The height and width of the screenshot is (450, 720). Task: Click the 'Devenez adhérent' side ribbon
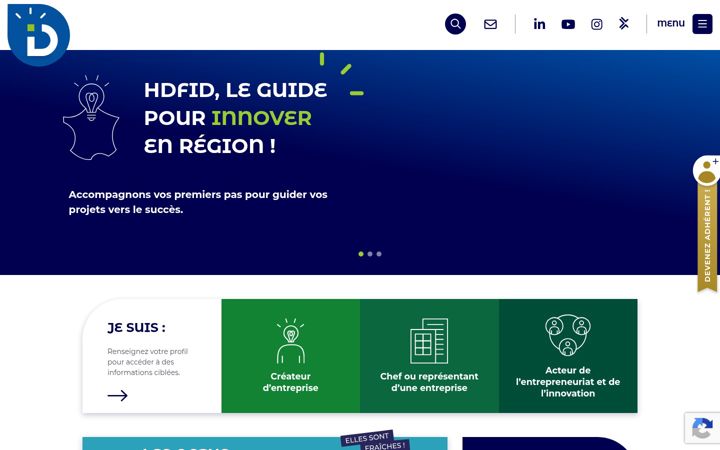(x=707, y=236)
